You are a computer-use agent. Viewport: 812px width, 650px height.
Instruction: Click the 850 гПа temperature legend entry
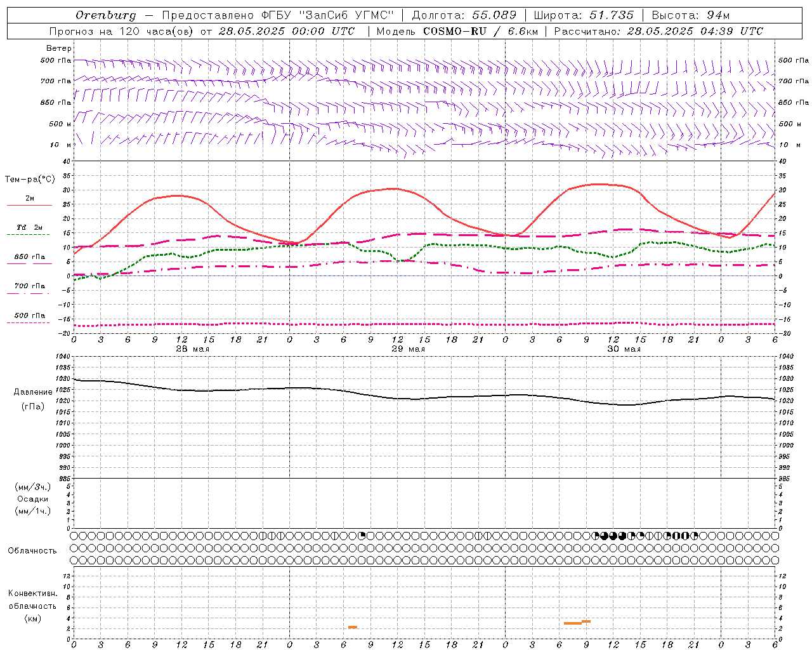point(30,257)
